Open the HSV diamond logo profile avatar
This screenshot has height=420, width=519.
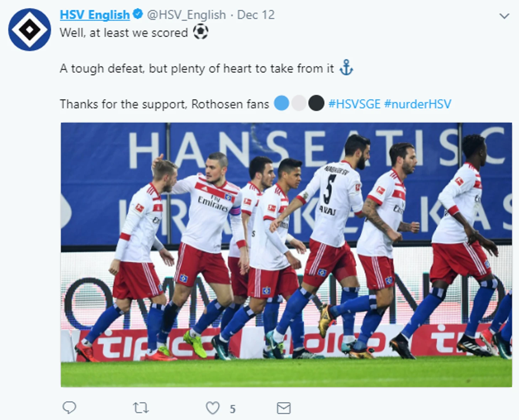click(x=30, y=30)
